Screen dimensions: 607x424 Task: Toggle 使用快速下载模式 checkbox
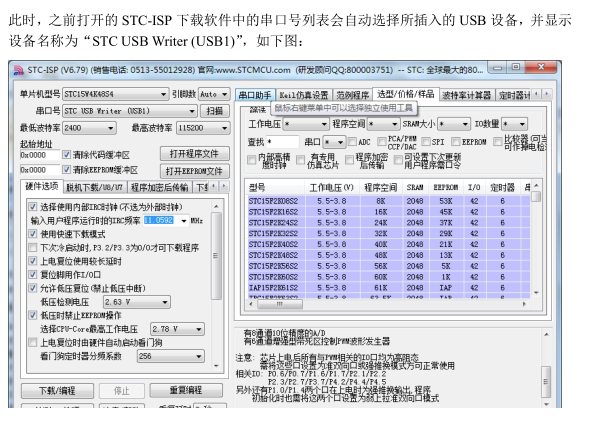coord(33,234)
